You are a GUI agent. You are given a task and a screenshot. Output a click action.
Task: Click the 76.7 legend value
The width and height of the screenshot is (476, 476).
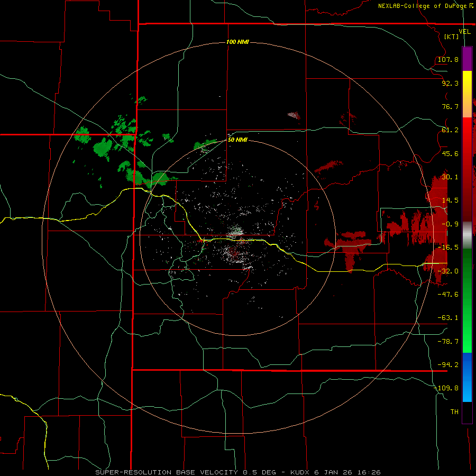point(450,106)
